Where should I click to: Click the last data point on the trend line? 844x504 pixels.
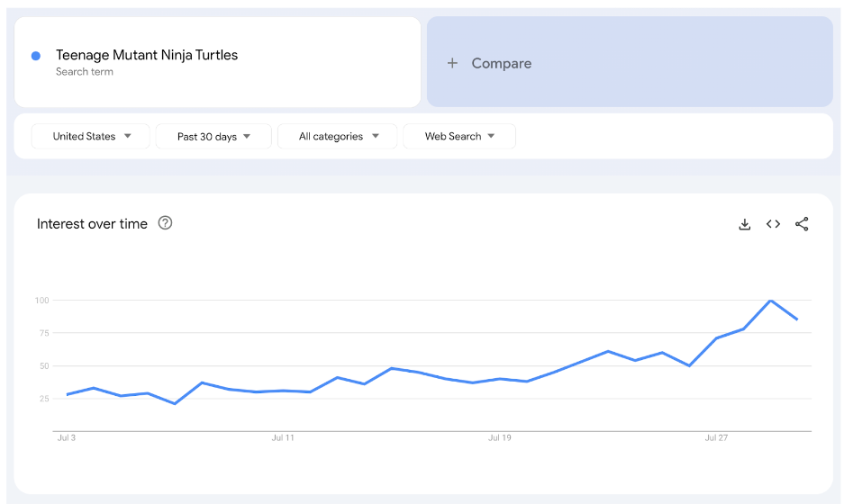click(797, 319)
